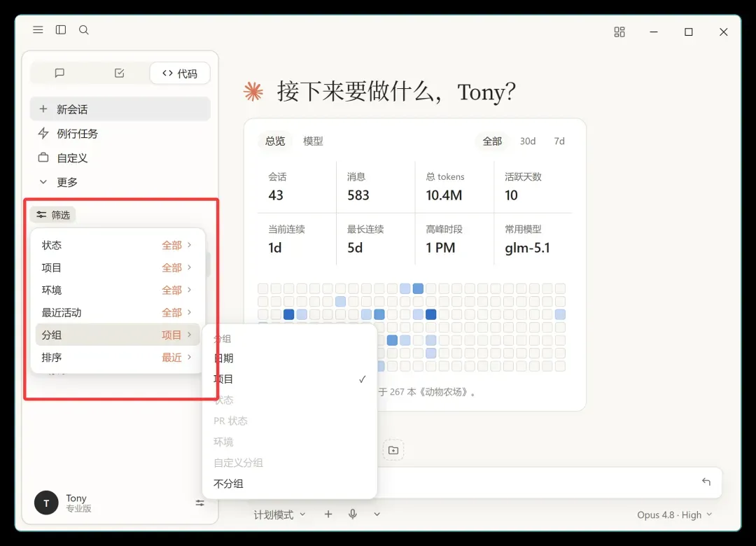Open search with the magnifier icon
The image size is (756, 546).
point(84,30)
